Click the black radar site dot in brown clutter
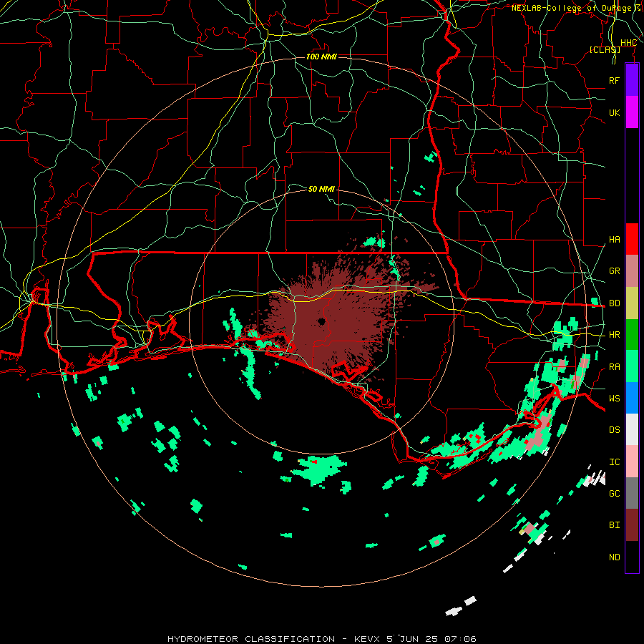Viewport: 644px width, 644px height. 321,321
